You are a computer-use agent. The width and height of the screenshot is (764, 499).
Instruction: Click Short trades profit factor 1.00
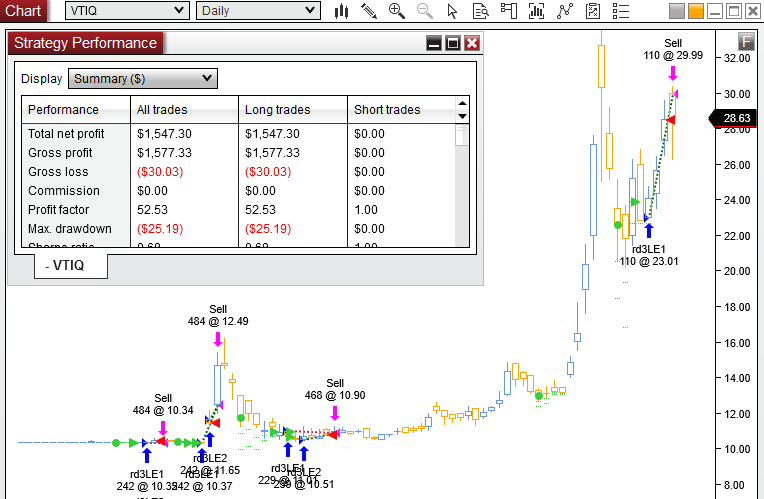coord(365,210)
